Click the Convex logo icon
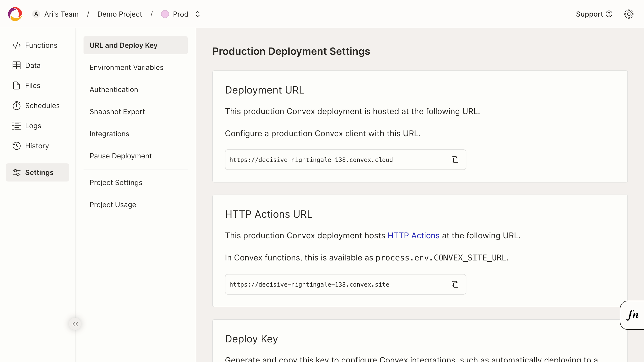This screenshot has height=362, width=644. pyautogui.click(x=15, y=14)
